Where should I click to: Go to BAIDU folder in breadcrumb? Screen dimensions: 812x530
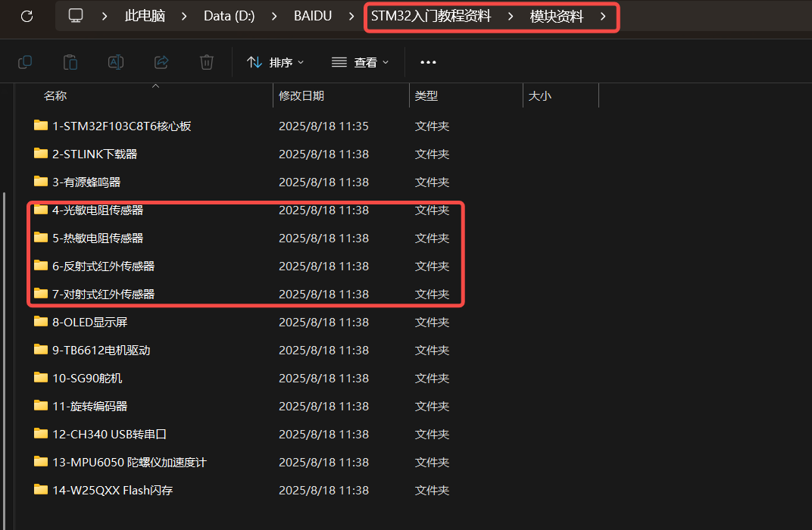(313, 16)
